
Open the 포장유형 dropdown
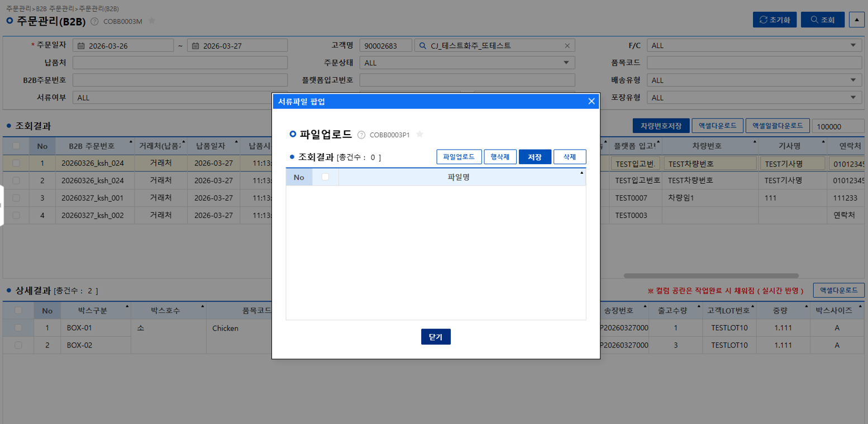pos(755,97)
